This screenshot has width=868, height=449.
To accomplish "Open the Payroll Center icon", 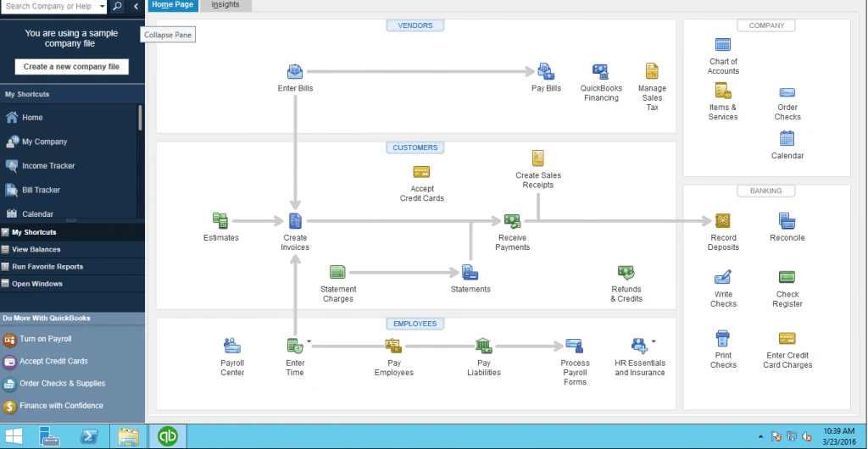I will 231,346.
